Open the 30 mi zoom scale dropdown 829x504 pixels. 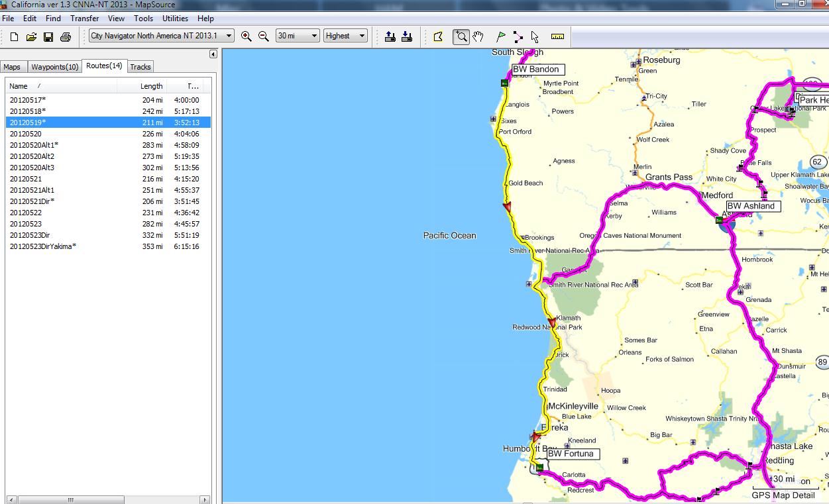(314, 36)
